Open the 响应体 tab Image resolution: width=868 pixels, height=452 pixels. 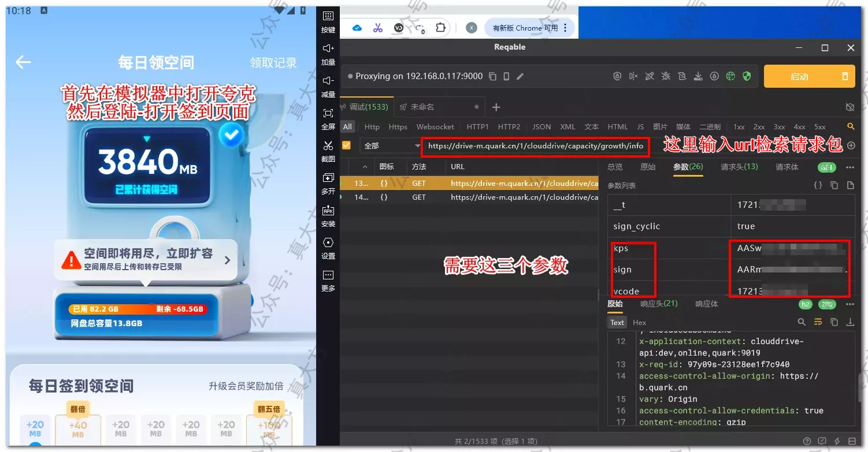tap(706, 304)
